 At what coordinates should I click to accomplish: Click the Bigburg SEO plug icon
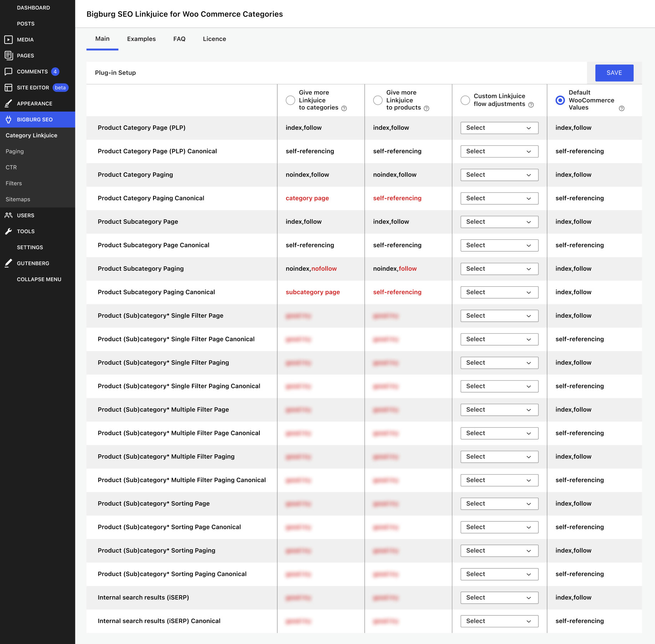pos(9,119)
